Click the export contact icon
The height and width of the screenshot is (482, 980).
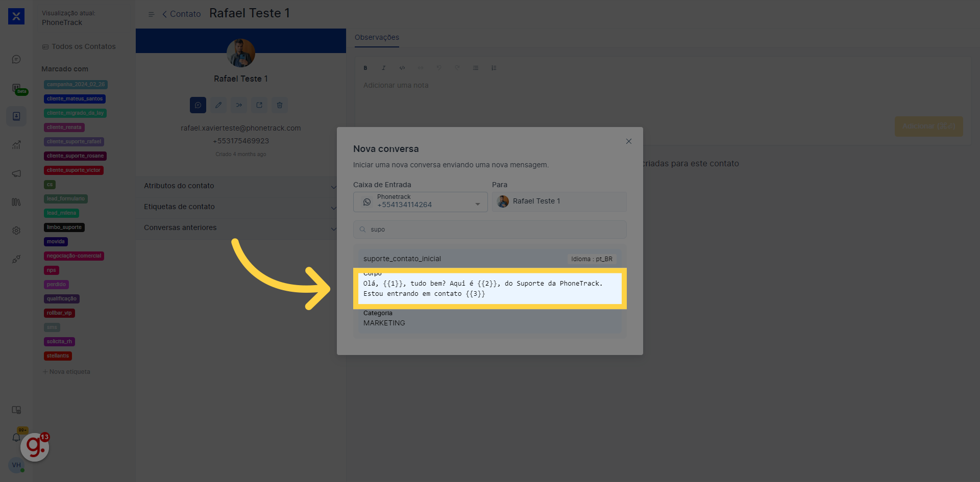click(x=259, y=105)
